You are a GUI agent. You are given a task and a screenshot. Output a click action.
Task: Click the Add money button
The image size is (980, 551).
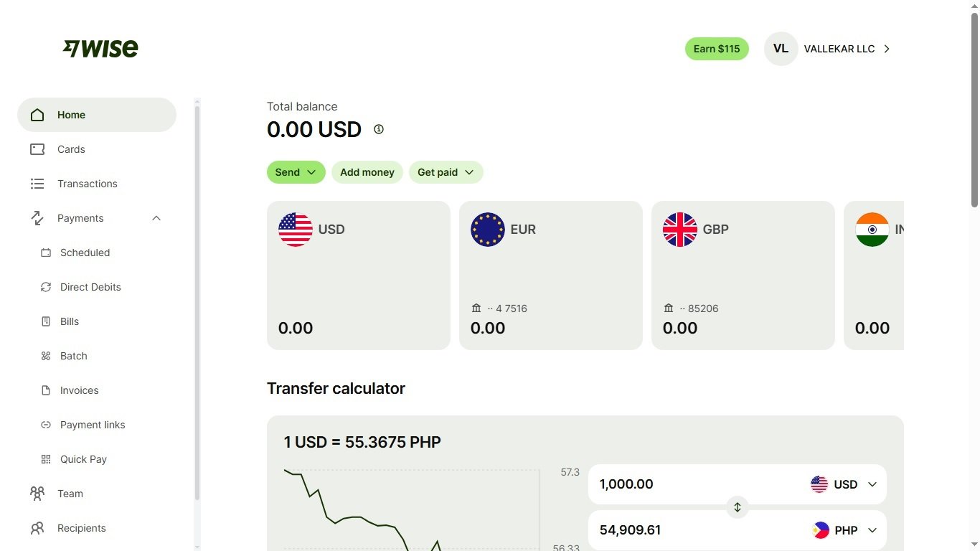367,172
